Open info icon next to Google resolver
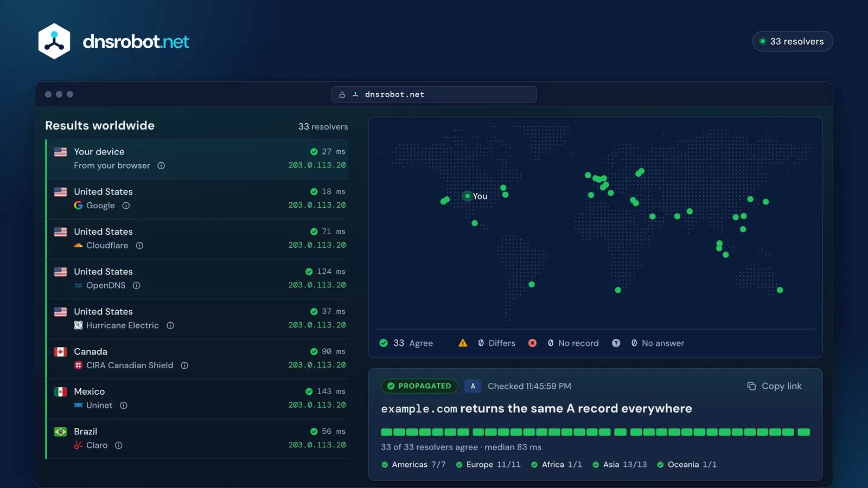868x488 pixels. [x=126, y=206]
